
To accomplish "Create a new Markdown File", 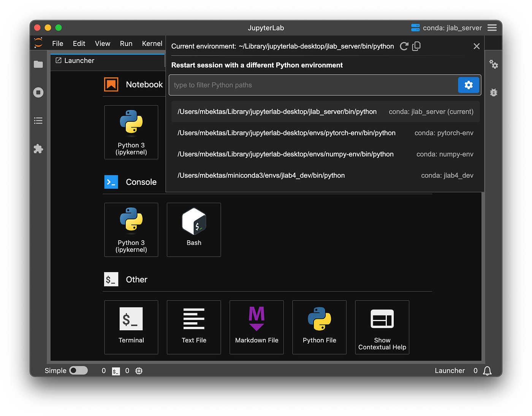I will point(256,327).
